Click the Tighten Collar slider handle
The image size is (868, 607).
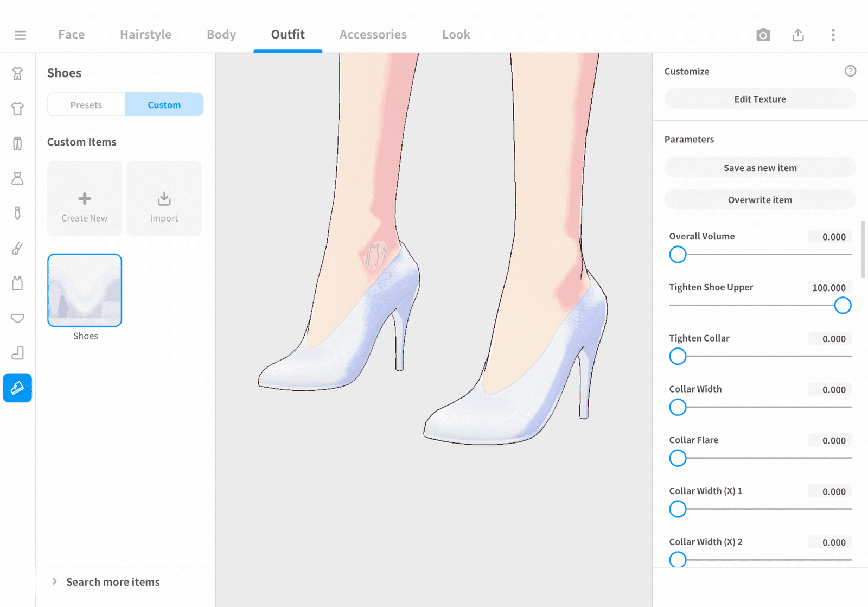click(678, 356)
